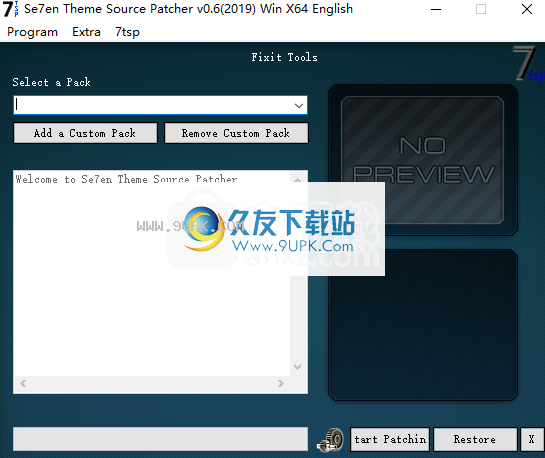
Task: Click the log horizontal scroll-left arrow
Action: click(23, 384)
